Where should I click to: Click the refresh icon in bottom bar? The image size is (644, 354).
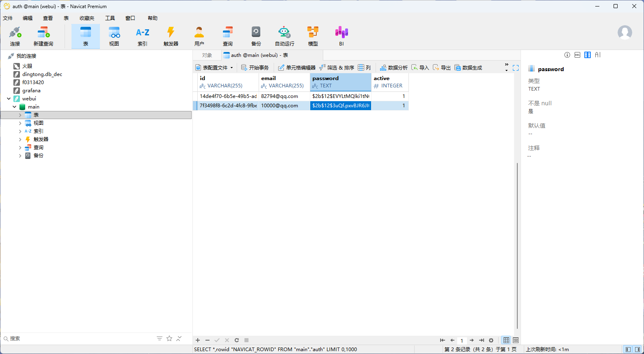pyautogui.click(x=237, y=340)
